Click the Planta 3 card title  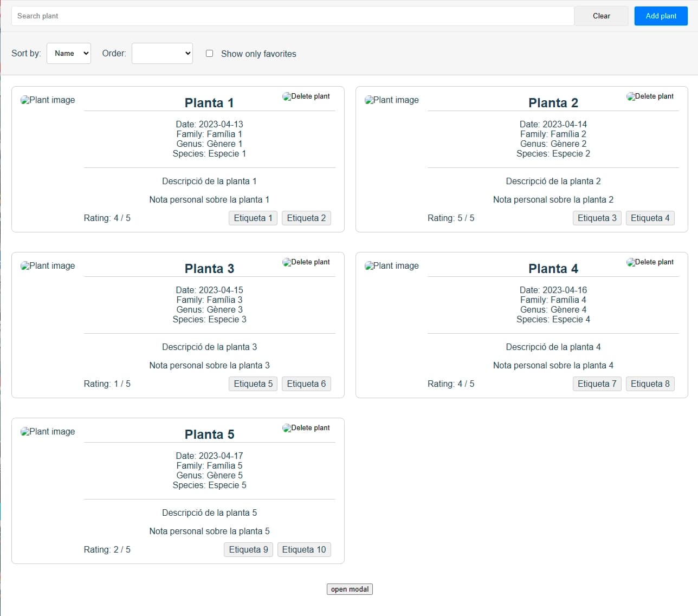[209, 269]
